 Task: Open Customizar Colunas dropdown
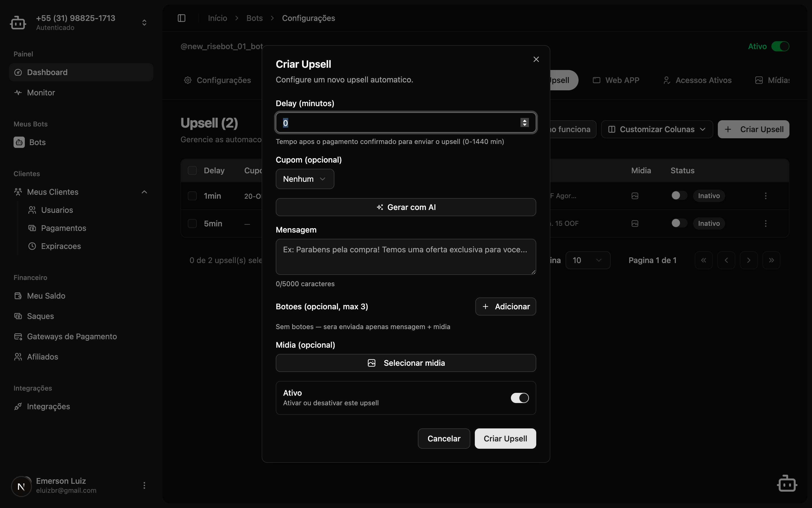[657, 129]
